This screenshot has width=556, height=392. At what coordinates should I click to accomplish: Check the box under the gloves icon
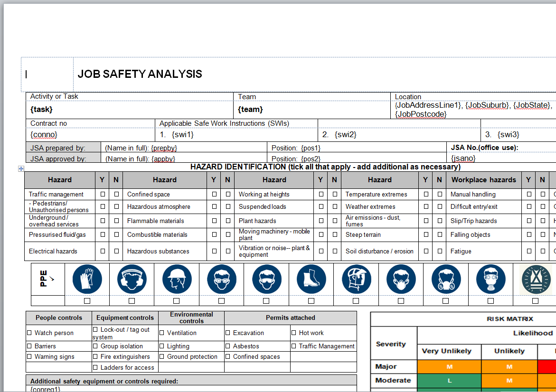tap(87, 301)
